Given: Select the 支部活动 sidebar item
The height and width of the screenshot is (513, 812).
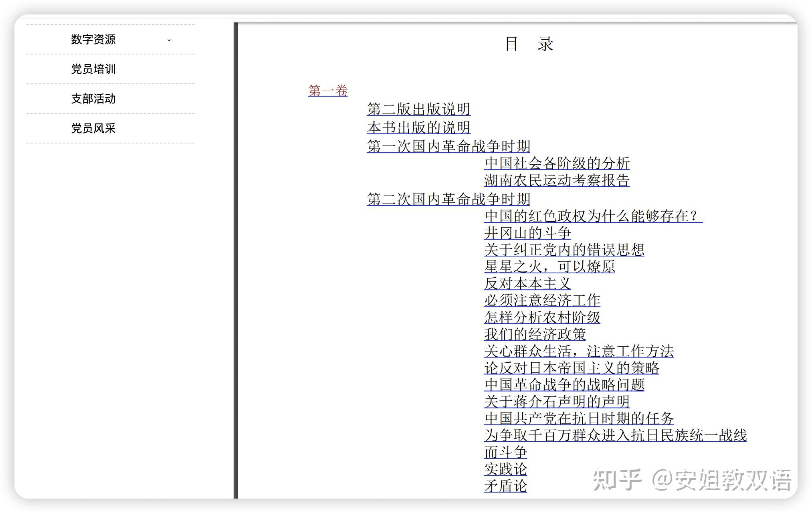Looking at the screenshot, I should click(x=93, y=99).
